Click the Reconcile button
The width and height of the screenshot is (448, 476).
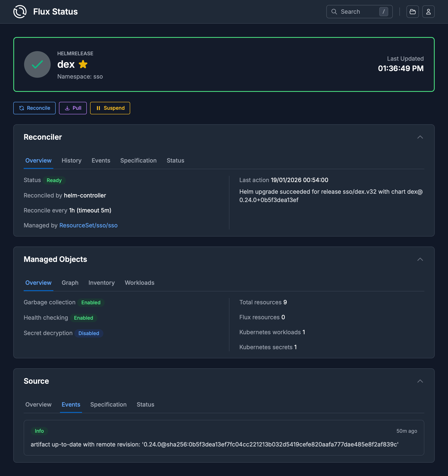click(x=34, y=108)
